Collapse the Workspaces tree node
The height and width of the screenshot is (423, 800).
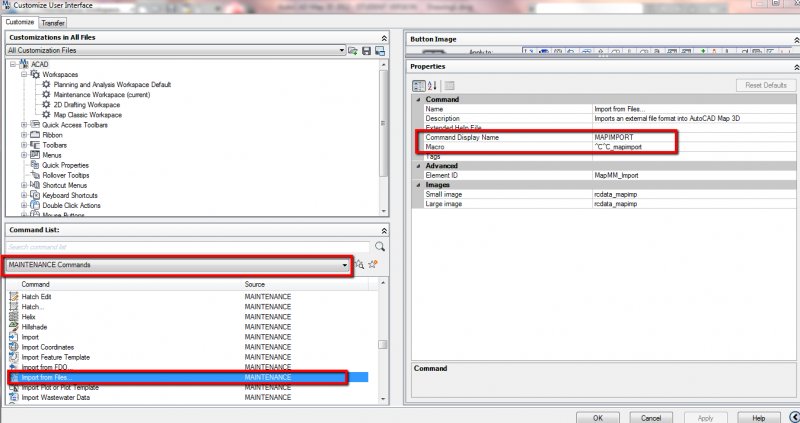pyautogui.click(x=24, y=74)
